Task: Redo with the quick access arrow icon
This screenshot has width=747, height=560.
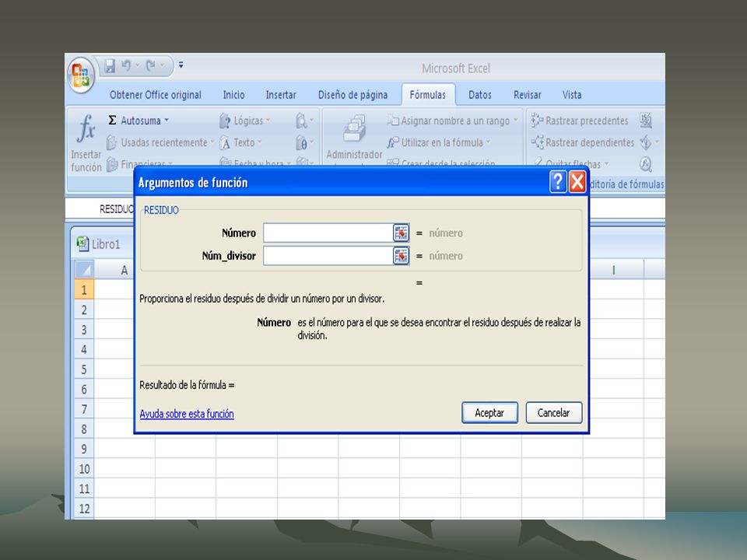Action: tap(150, 65)
